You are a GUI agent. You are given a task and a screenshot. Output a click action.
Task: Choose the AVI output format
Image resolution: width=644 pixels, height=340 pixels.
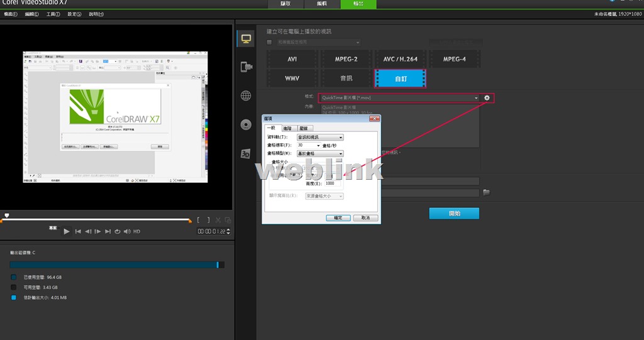tap(292, 59)
